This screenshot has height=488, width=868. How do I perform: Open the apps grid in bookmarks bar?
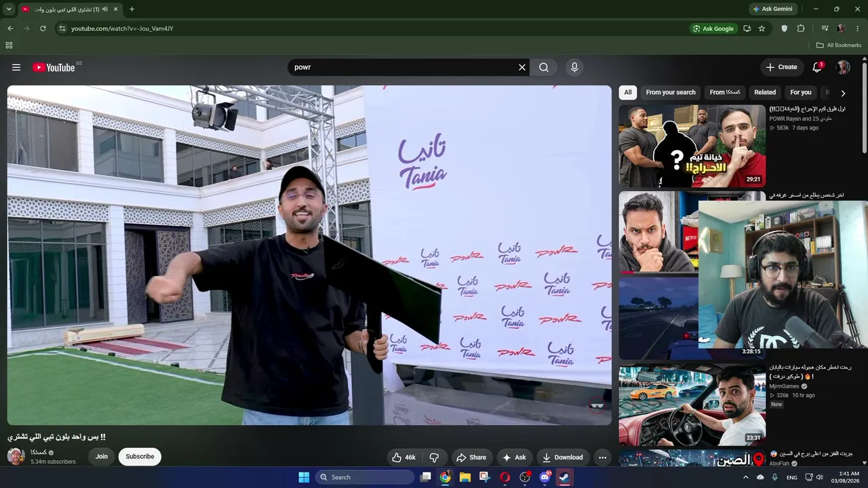pyautogui.click(x=9, y=45)
